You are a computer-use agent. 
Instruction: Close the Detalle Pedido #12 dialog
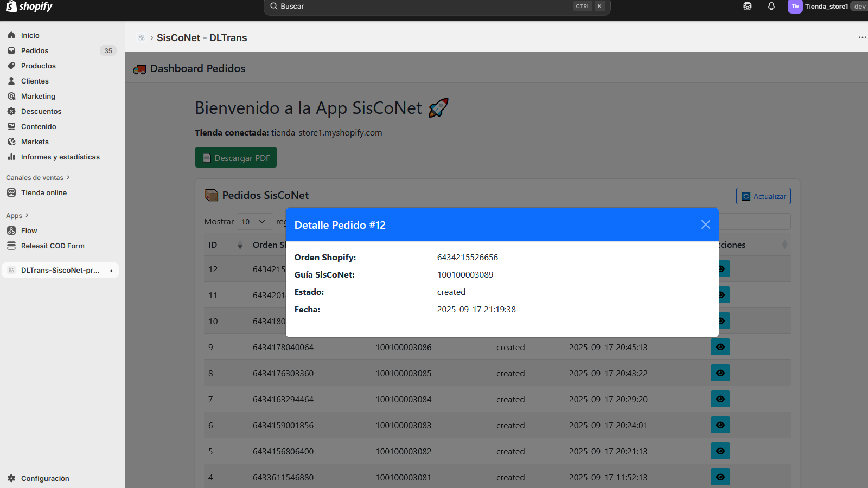click(x=705, y=224)
